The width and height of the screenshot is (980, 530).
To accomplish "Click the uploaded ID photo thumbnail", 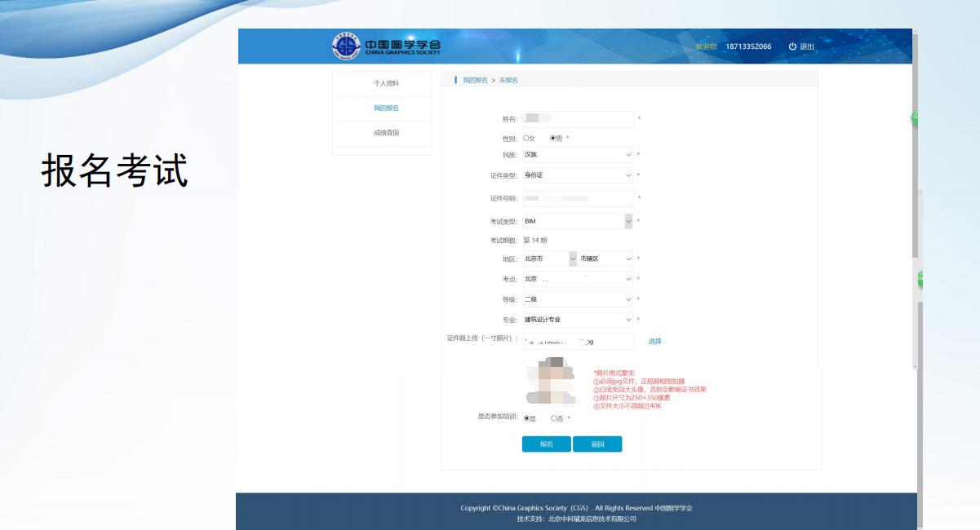I will [x=553, y=382].
